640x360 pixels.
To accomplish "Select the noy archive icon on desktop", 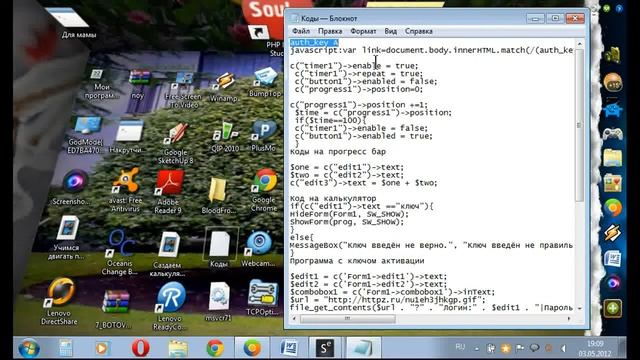I will [x=139, y=84].
